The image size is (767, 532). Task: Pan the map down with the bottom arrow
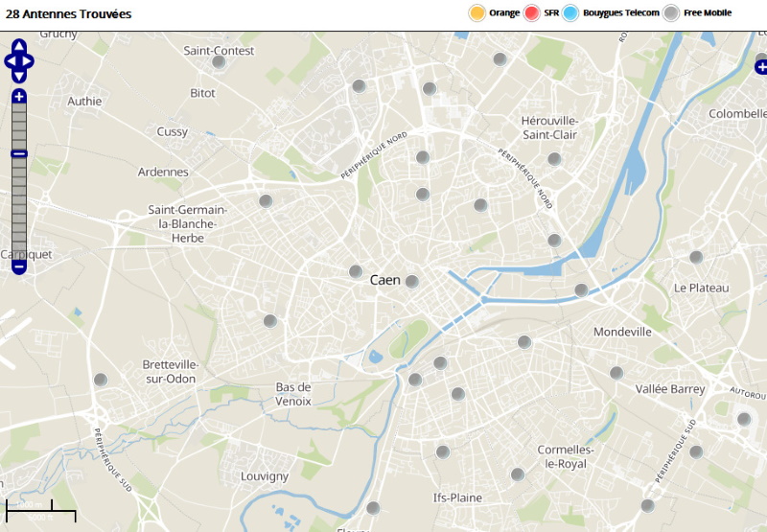pyautogui.click(x=19, y=75)
